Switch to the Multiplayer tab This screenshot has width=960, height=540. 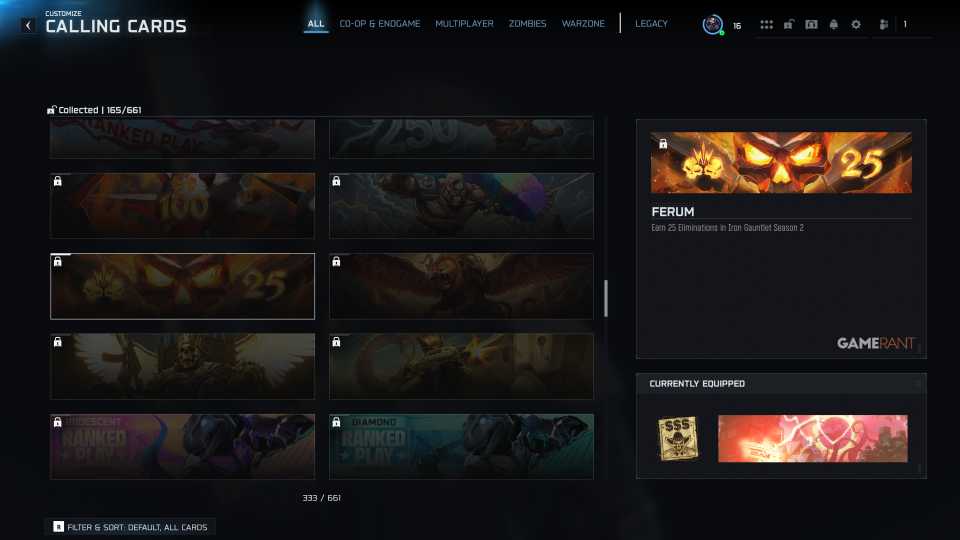click(x=464, y=24)
